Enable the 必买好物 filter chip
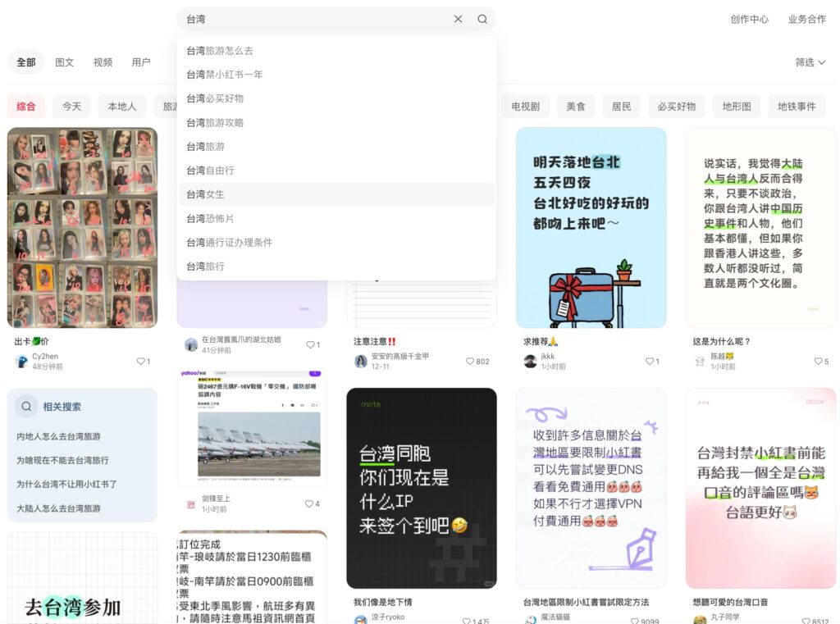840x624 pixels. coord(676,107)
